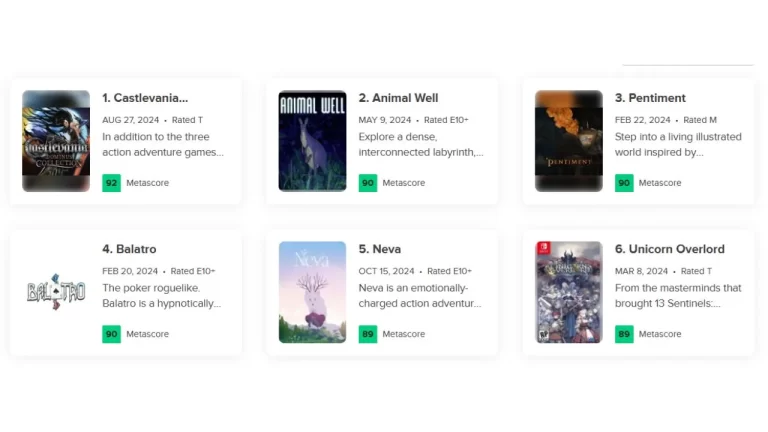
Task: Click Pentiment's 90 Metascore badge
Action: click(624, 183)
